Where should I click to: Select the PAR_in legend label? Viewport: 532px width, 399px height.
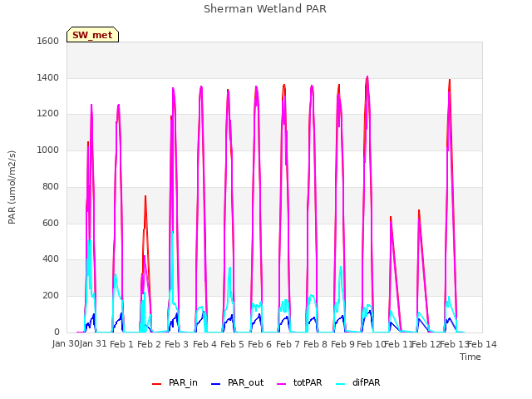(x=183, y=382)
